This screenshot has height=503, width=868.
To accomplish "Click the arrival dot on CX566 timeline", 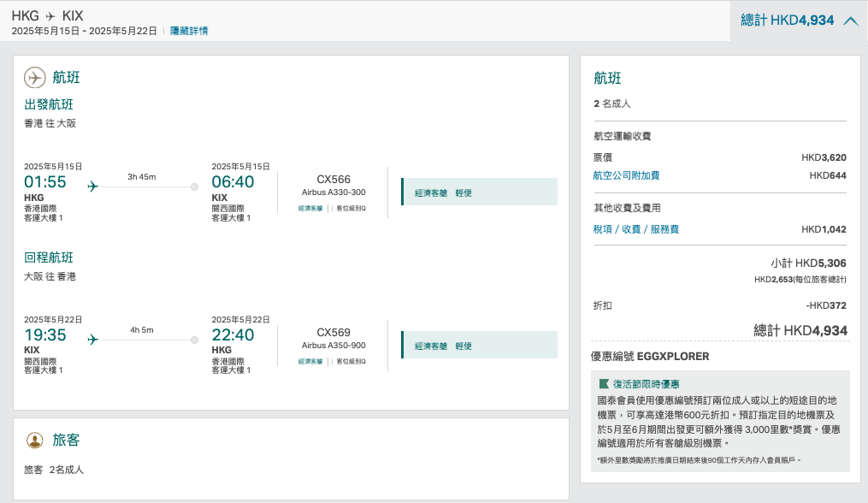I will click(194, 186).
